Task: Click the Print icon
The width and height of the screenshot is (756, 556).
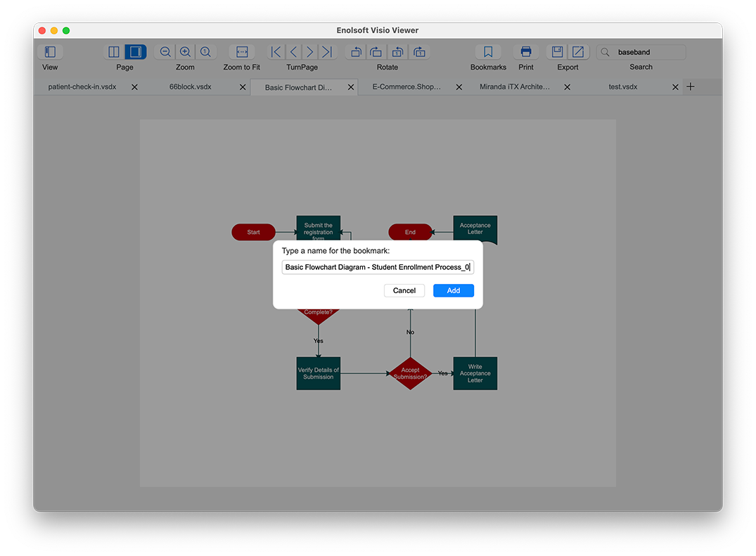Action: pos(526,52)
